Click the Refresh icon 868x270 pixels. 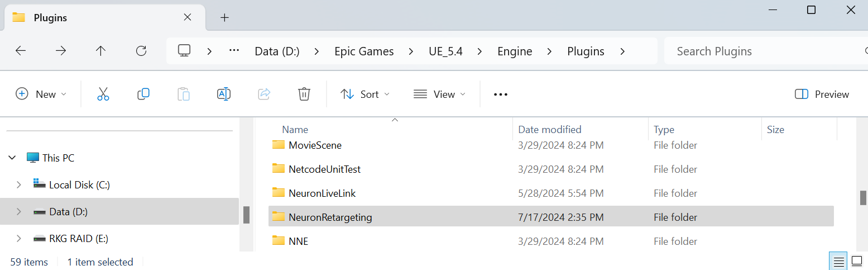[x=141, y=51]
